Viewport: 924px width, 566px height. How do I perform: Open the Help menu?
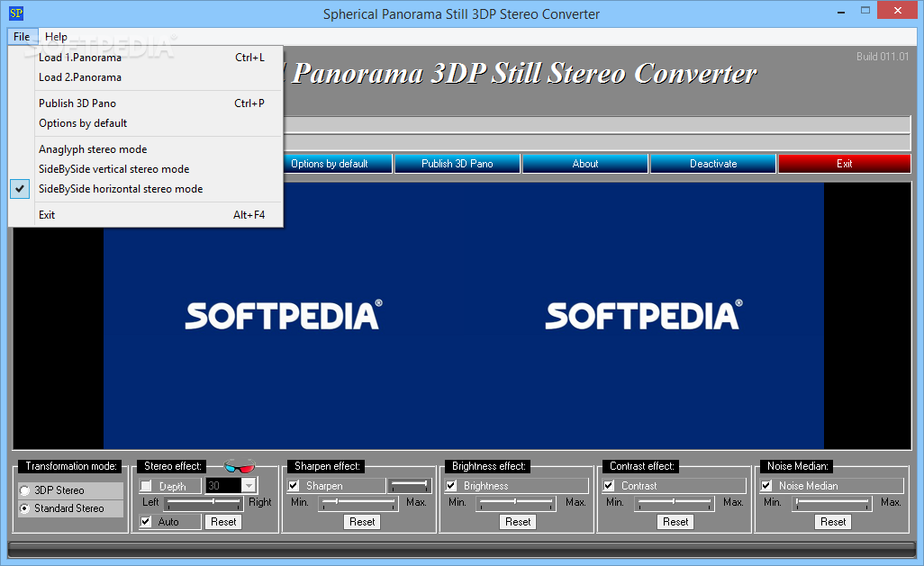tap(56, 37)
